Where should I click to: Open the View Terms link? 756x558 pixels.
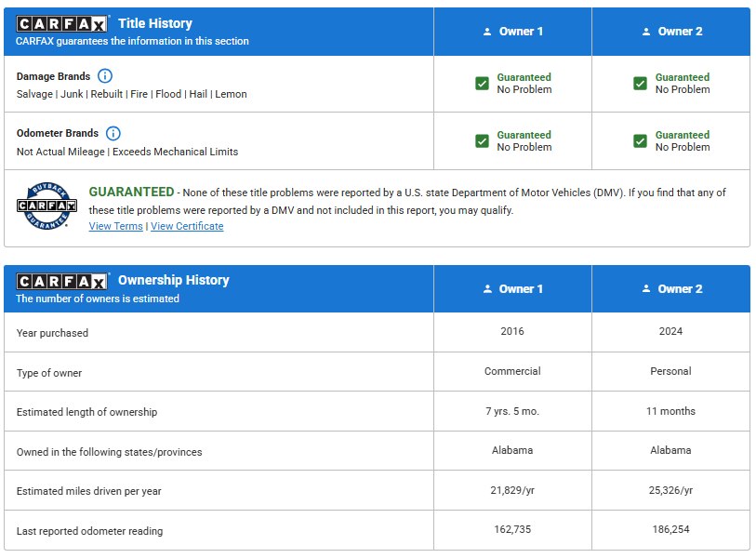(x=115, y=226)
